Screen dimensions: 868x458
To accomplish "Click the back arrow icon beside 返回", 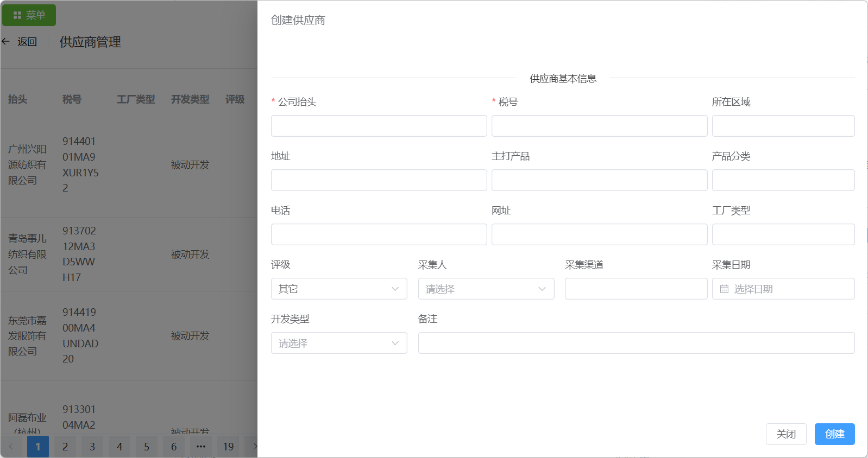I will [x=6, y=41].
